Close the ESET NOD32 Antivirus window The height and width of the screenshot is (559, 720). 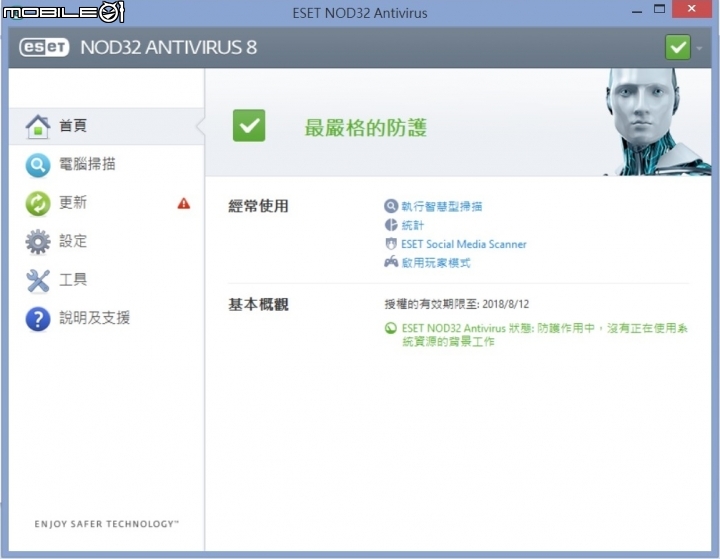coord(692,9)
